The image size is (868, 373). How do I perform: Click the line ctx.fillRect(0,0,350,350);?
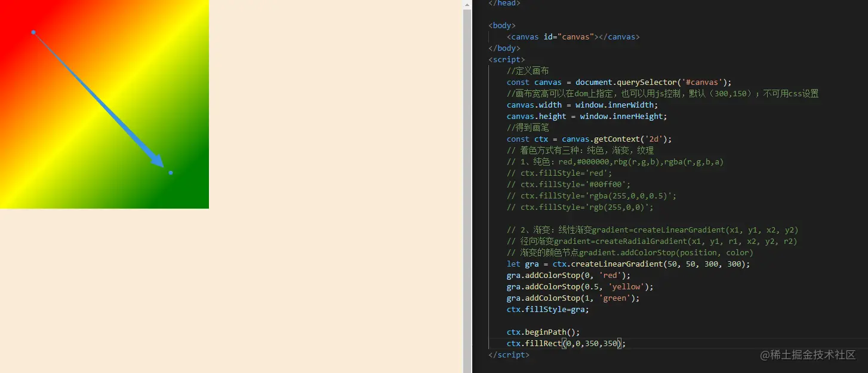coord(567,344)
